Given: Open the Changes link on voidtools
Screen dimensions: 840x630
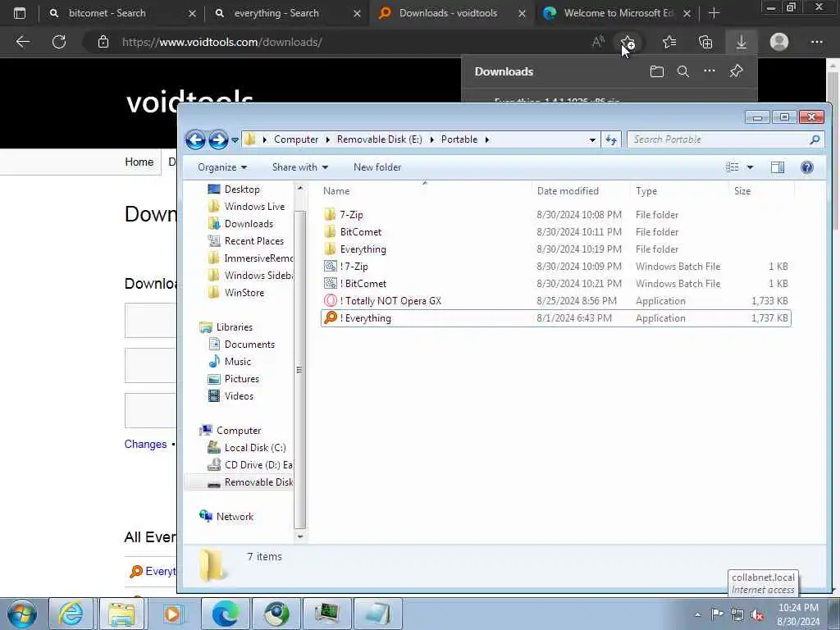Looking at the screenshot, I should [x=145, y=444].
